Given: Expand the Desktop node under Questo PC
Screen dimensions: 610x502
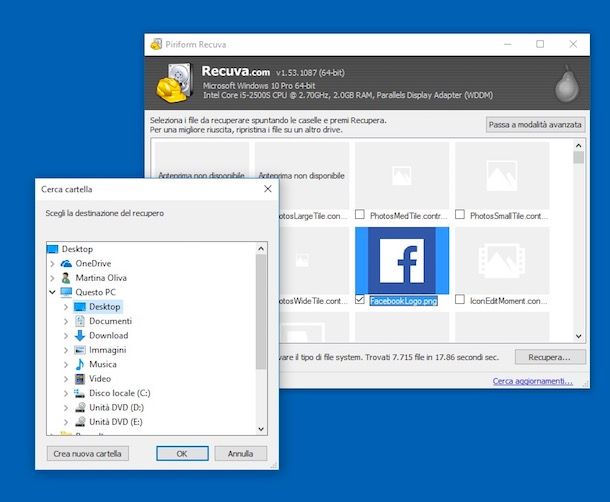Looking at the screenshot, I should tap(66, 307).
